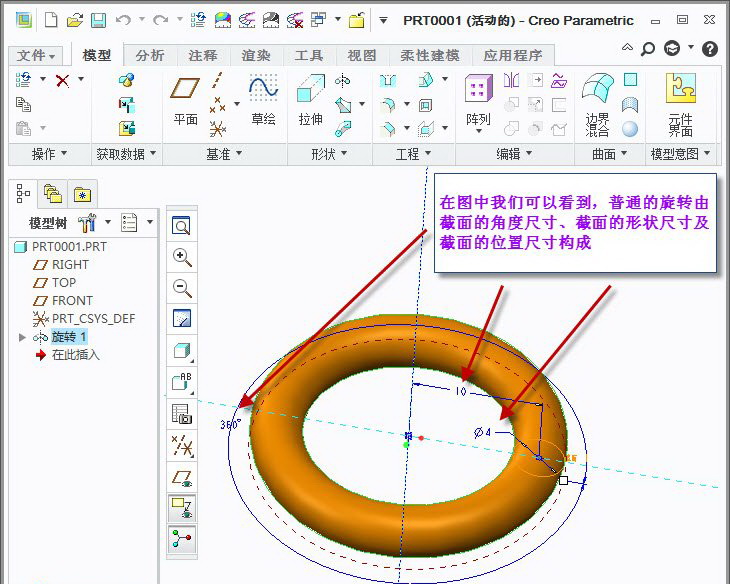Screen dimensions: 730x584
Task: Switch to the 工具 ribbon tab
Action: click(309, 55)
